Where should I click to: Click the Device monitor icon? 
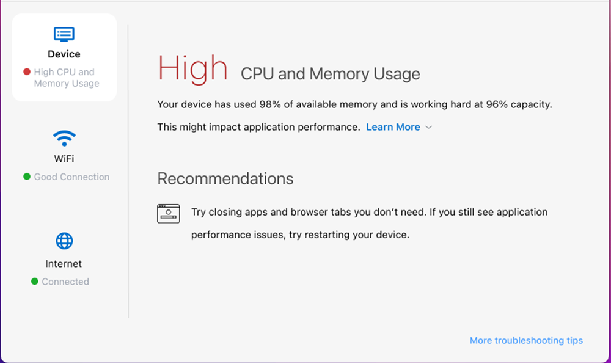click(64, 34)
